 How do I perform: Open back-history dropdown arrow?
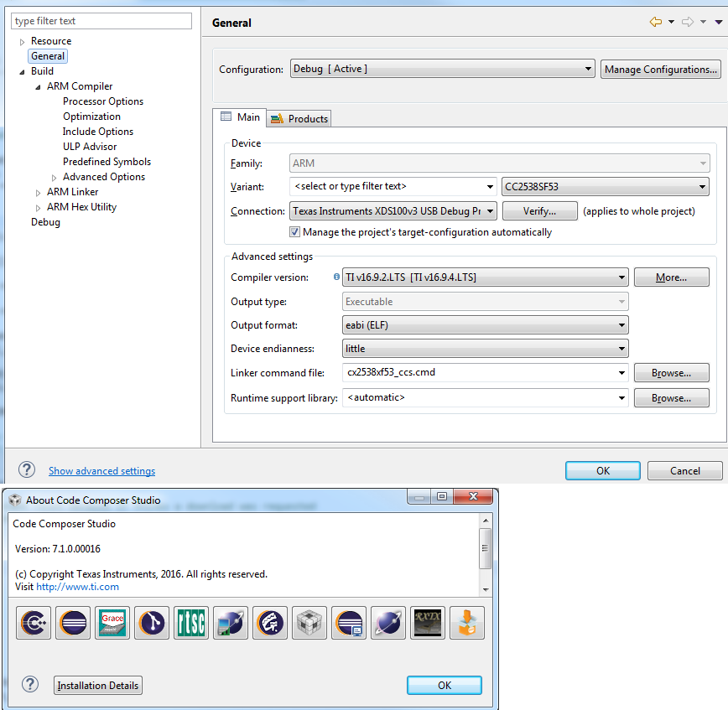671,22
